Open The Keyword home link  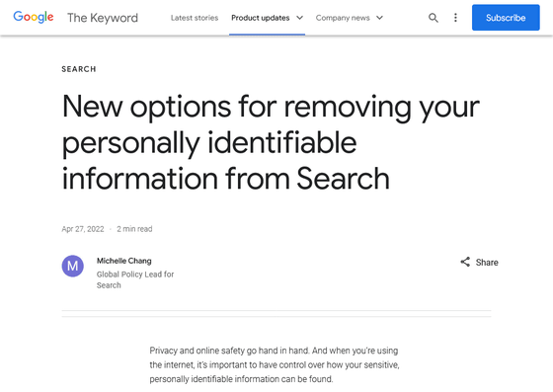tap(103, 18)
